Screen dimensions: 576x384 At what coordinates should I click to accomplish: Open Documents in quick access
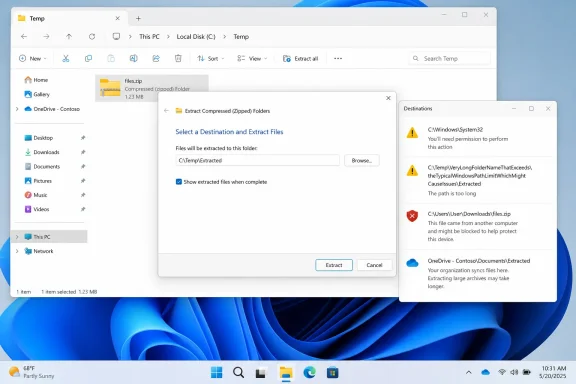(x=42, y=166)
